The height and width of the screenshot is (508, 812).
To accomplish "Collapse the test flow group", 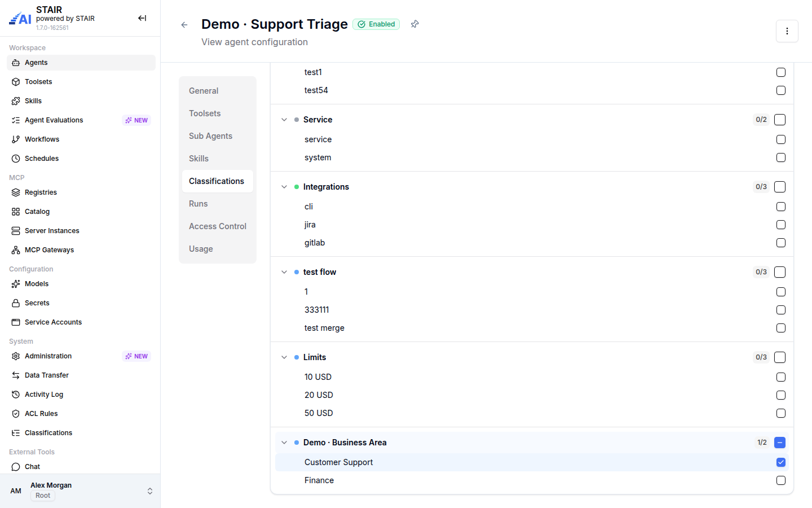I will (x=284, y=272).
